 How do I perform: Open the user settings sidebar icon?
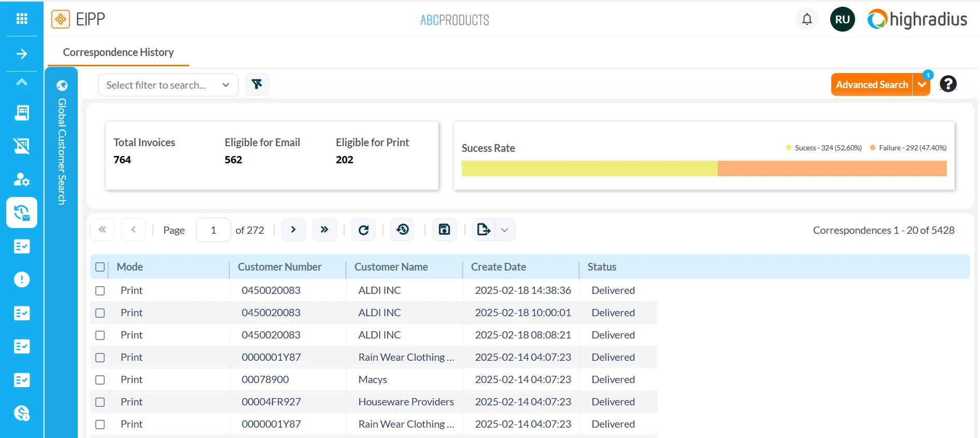pos(22,179)
